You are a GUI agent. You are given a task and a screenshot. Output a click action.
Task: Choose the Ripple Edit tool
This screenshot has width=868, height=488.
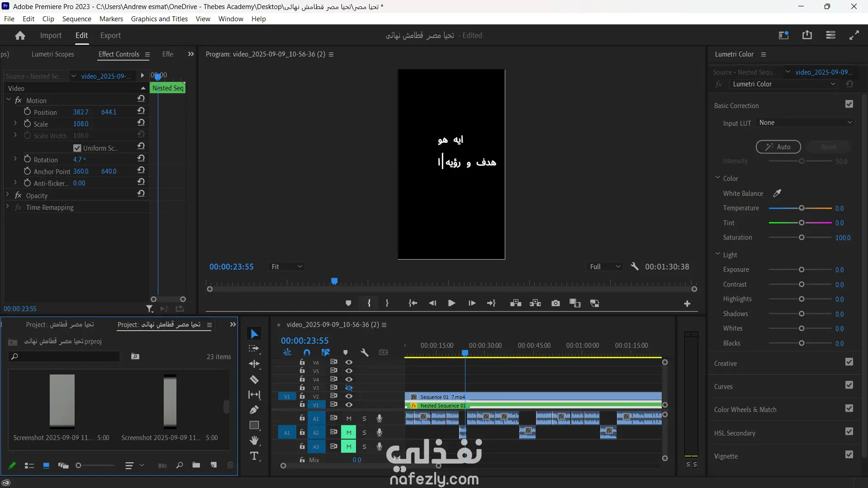tap(254, 364)
